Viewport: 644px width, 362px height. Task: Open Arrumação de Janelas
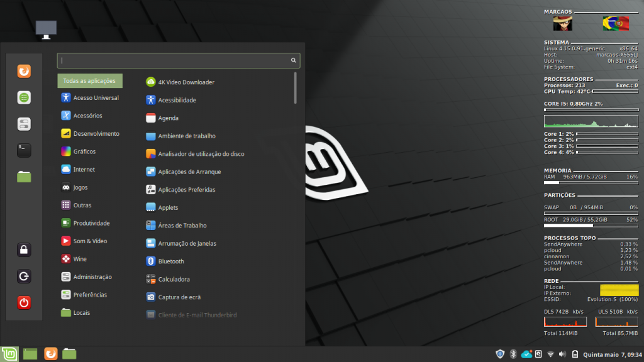(x=181, y=243)
